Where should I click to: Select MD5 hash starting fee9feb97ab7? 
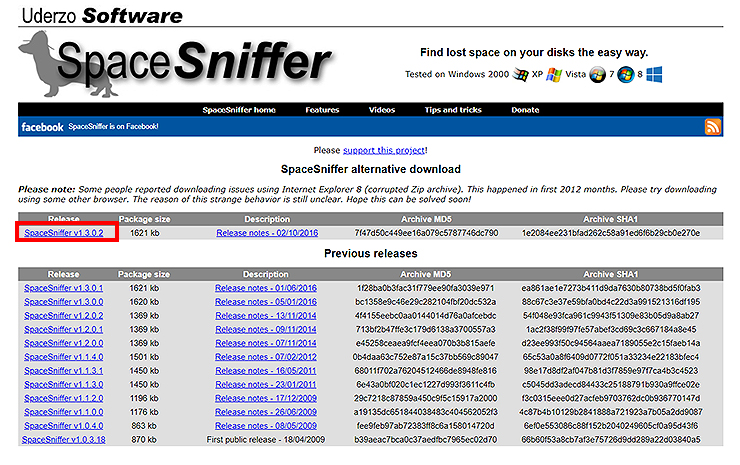pos(425,426)
